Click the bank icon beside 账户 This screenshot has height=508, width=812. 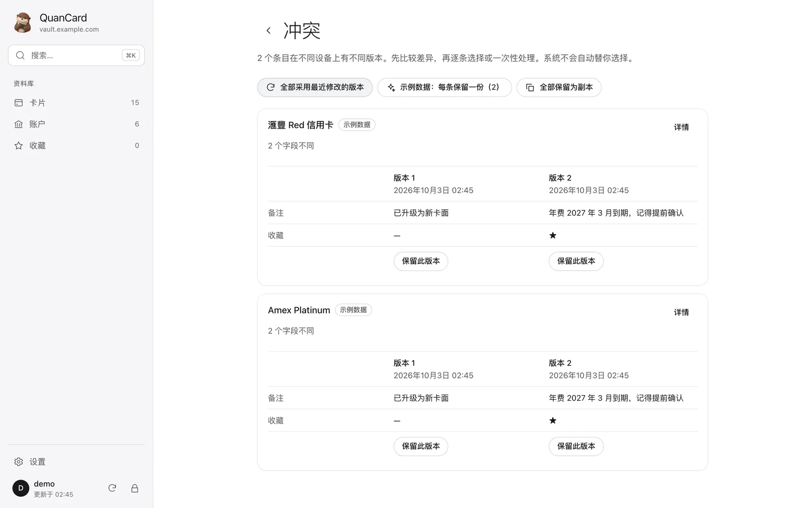pos(19,124)
